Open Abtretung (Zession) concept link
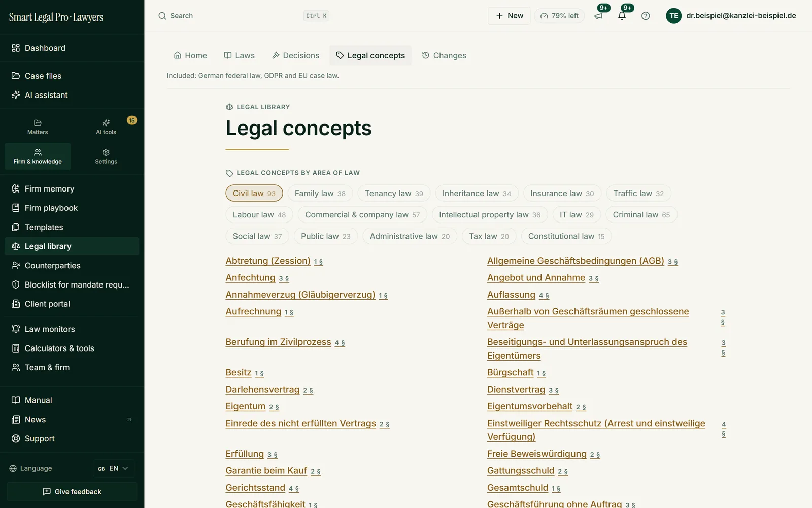This screenshot has height=508, width=812. click(x=268, y=261)
